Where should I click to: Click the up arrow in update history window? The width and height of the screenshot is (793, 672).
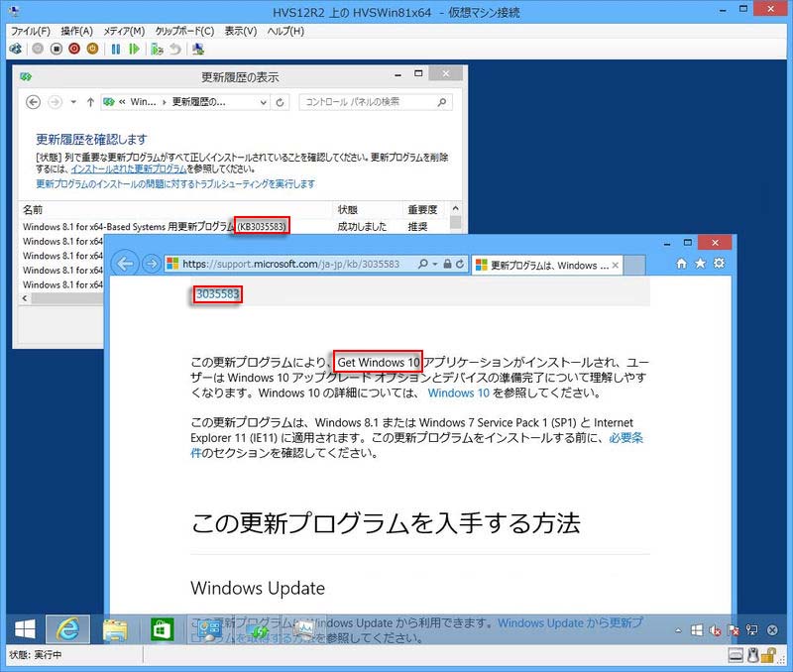(90, 102)
